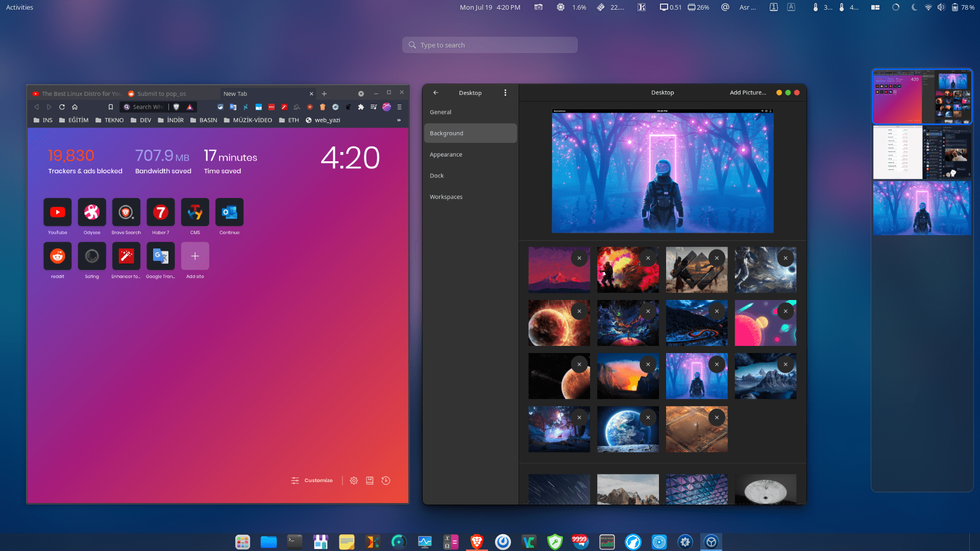Click the Brave Playlist icon in the toolbar
980x551 pixels.
(x=374, y=107)
